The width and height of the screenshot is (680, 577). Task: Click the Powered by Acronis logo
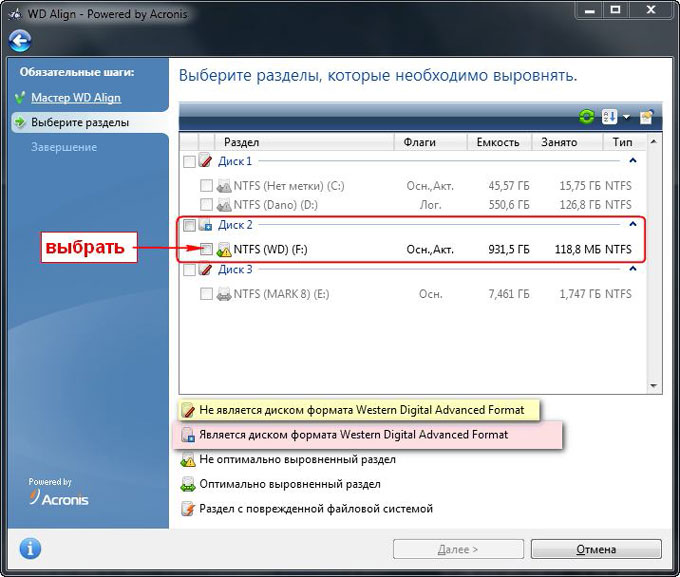pos(58,492)
